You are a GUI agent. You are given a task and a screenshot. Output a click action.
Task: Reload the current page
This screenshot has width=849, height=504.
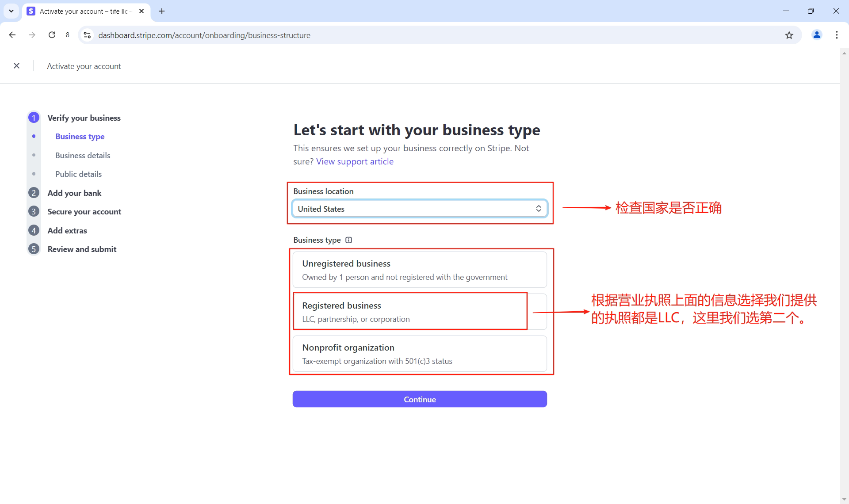pyautogui.click(x=52, y=35)
